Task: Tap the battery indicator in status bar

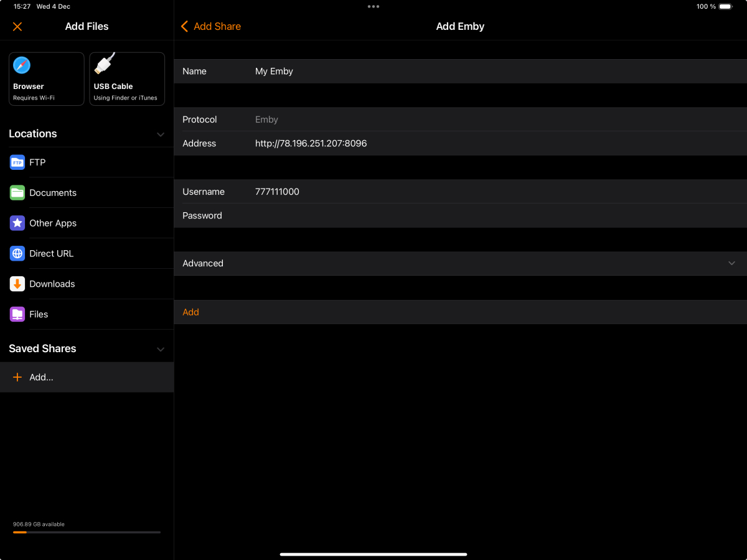Action: 725,7
